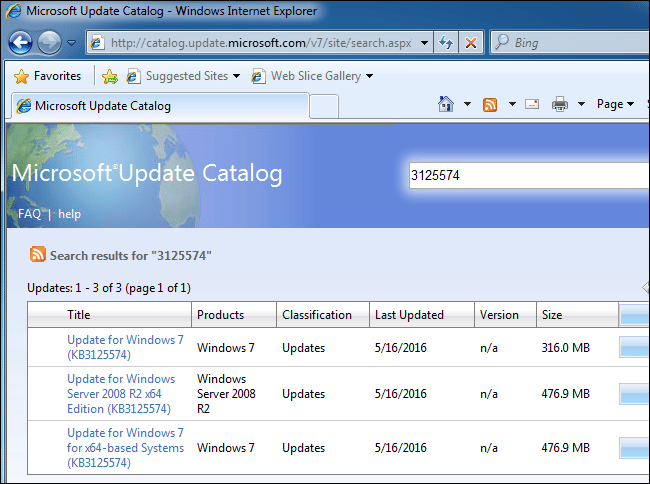Subscribe via RSS icon beside Search results
The width and height of the screenshot is (650, 484).
tap(37, 255)
